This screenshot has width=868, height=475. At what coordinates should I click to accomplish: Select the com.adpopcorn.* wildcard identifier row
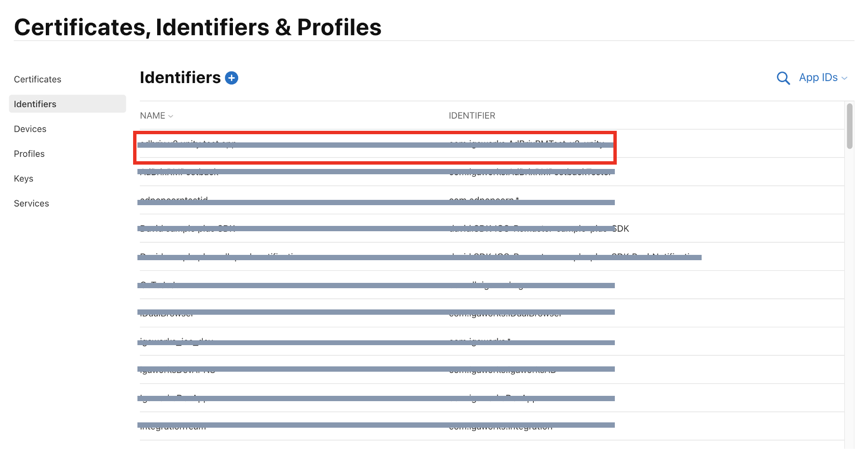484,199
